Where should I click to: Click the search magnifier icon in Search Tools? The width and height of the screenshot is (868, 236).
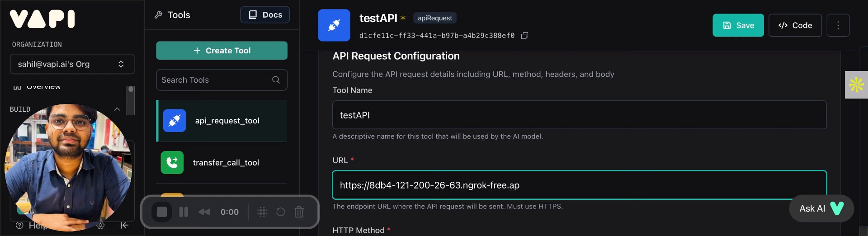(x=276, y=80)
